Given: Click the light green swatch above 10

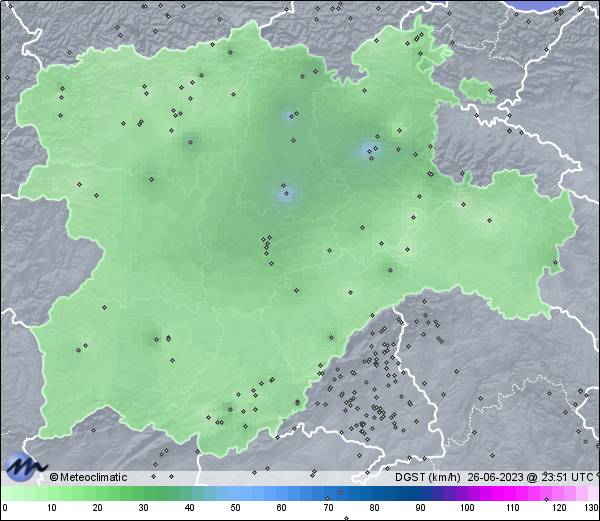Looking at the screenshot, I should [x=52, y=494].
